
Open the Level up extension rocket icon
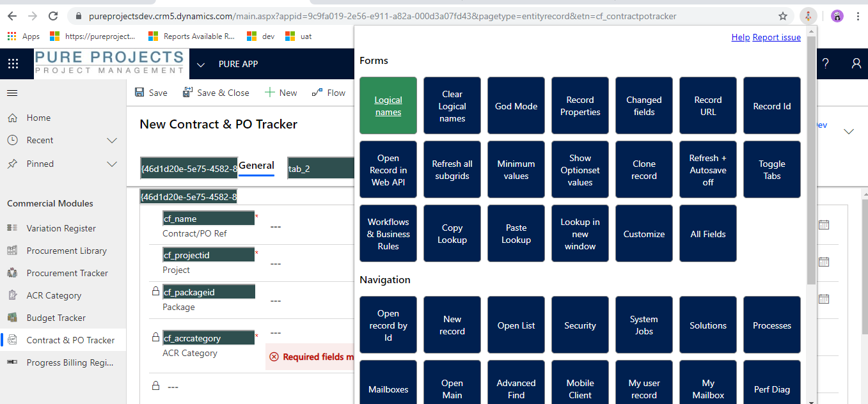[x=809, y=16]
